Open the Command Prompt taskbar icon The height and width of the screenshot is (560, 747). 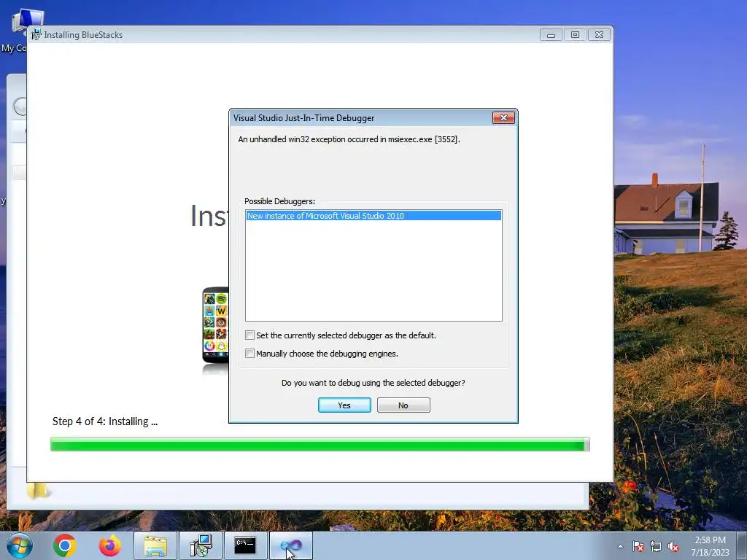(x=245, y=545)
